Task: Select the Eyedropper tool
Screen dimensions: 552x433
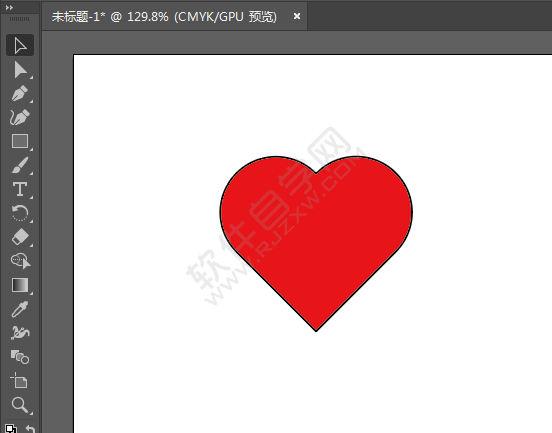Action: [20, 309]
